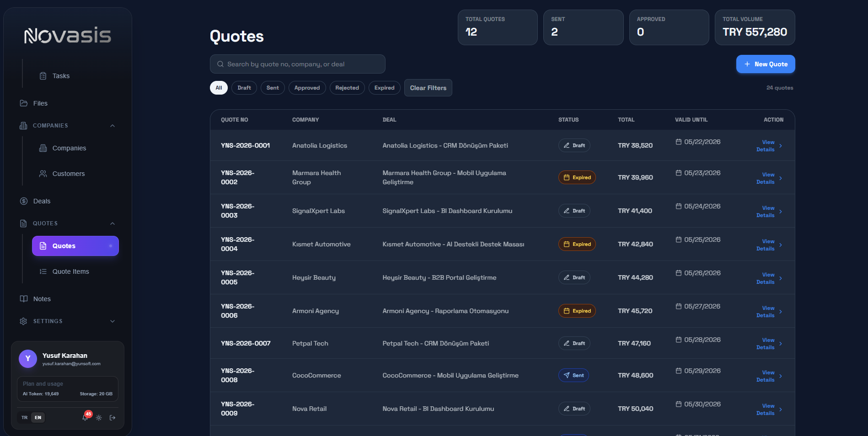
Task: Click the calendar icon beside 05/22/2026
Action: 679,142
